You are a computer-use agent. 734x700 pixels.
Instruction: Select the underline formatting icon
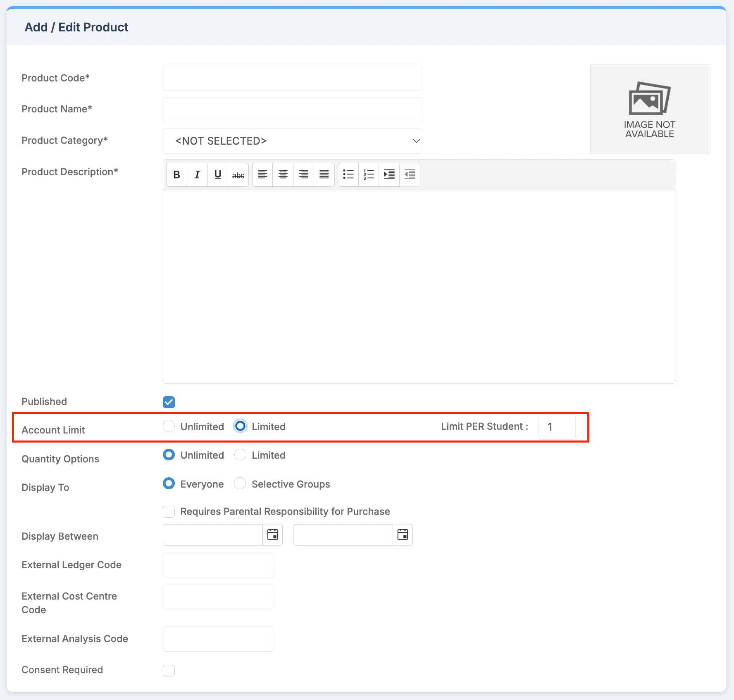(217, 174)
